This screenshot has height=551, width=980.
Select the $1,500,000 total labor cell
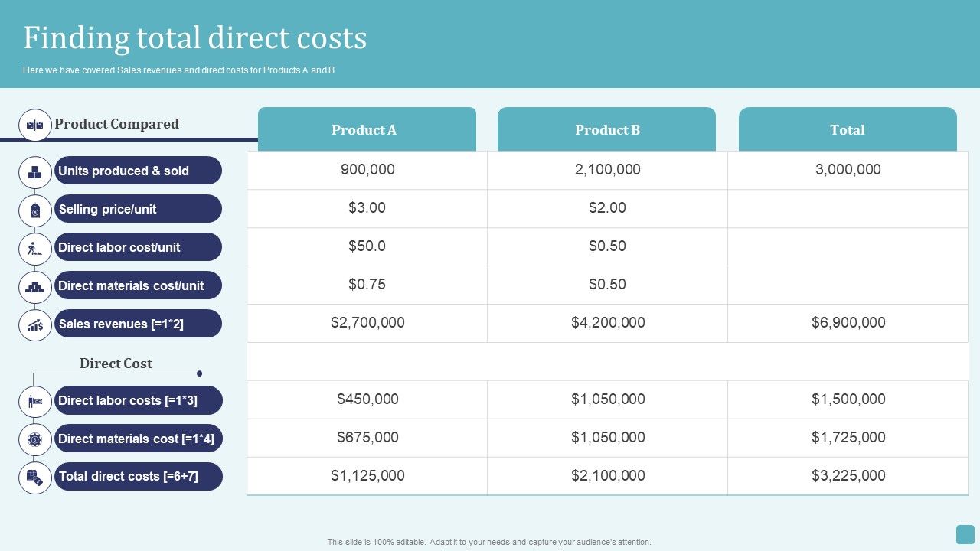click(848, 399)
